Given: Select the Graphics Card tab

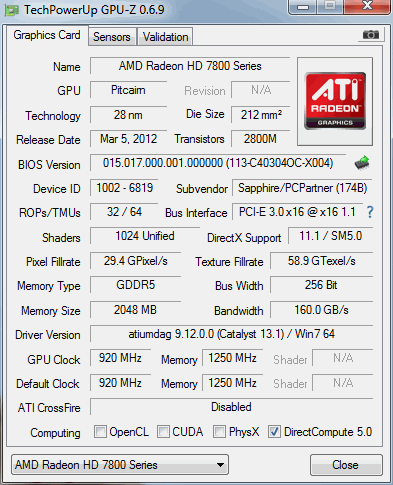Looking at the screenshot, I should tap(47, 35).
